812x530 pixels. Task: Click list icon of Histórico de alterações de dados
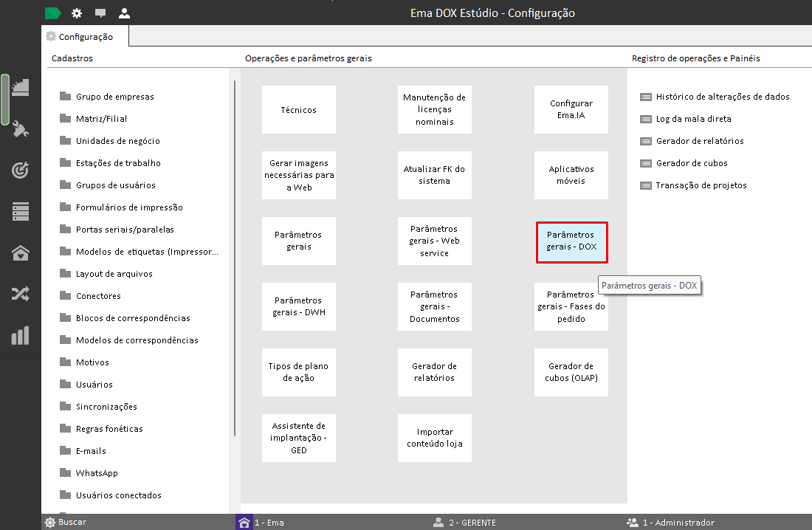pyautogui.click(x=646, y=97)
